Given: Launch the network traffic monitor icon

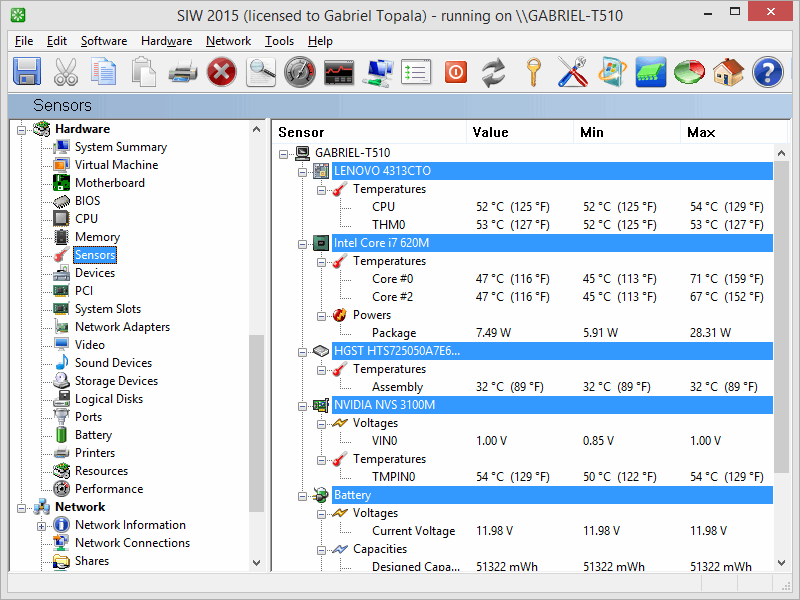Looking at the screenshot, I should (338, 72).
